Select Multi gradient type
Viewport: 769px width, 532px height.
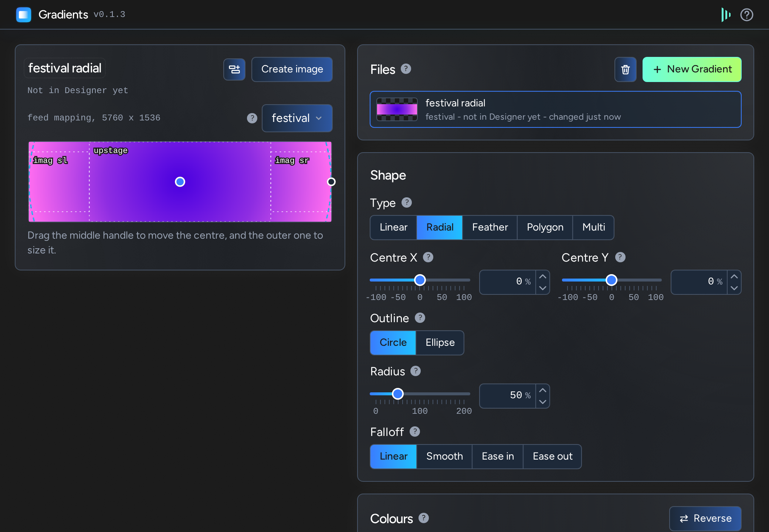click(593, 227)
